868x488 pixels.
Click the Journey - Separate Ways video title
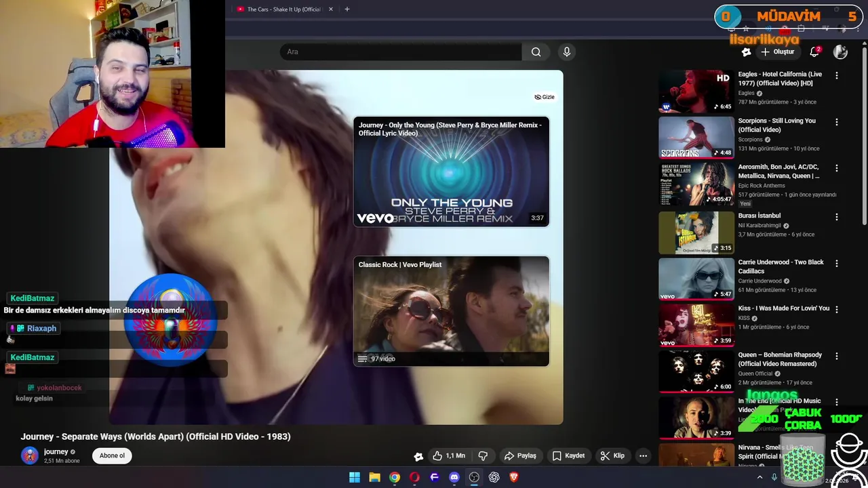point(155,436)
